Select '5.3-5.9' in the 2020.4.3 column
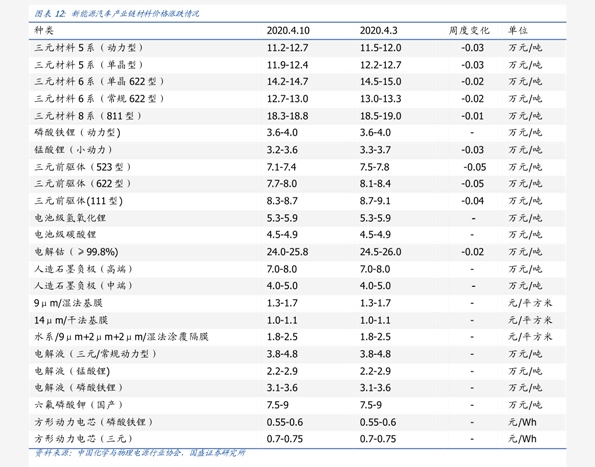 click(375, 218)
